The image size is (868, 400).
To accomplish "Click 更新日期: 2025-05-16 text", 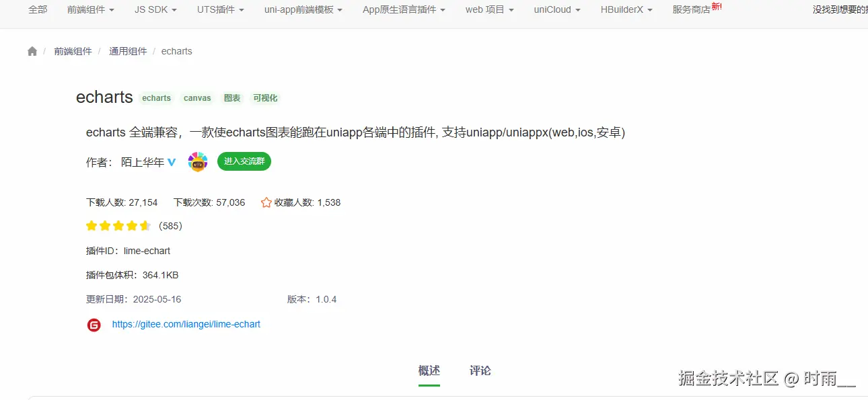I will 133,299.
